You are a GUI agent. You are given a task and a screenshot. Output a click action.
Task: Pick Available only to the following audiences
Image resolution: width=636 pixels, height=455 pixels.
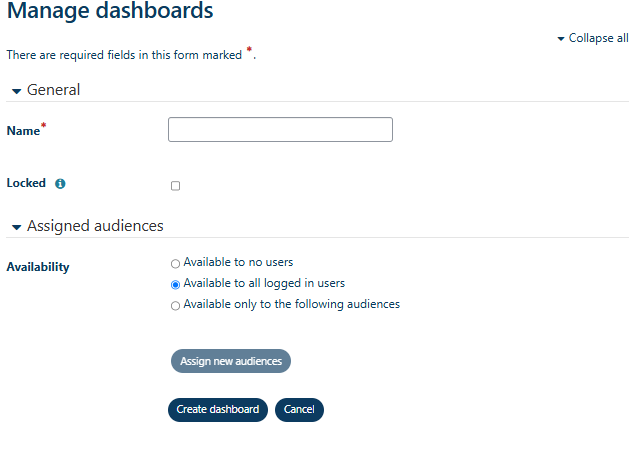point(176,306)
